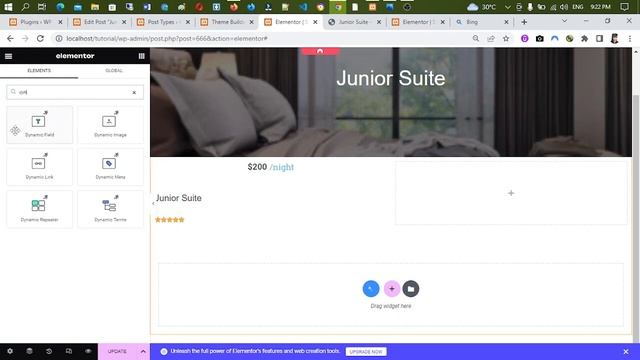
Task: Click the Preview changes eye icon
Action: pos(88,351)
